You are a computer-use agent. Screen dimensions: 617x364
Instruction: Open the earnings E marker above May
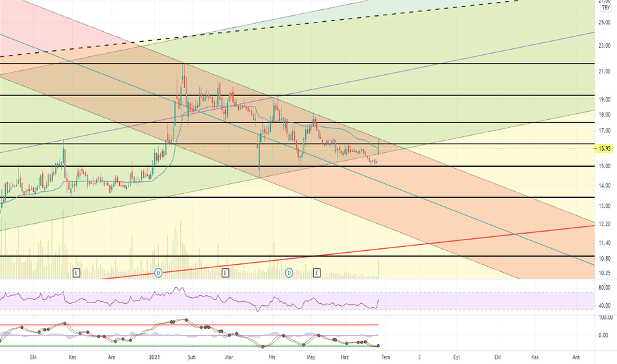click(316, 272)
